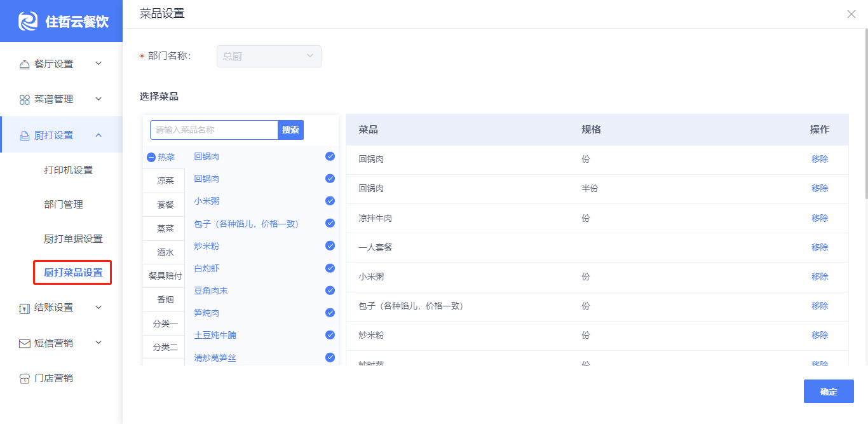
Task: Uncheck the first 回锅肉 dish checkbox
Action: [330, 156]
